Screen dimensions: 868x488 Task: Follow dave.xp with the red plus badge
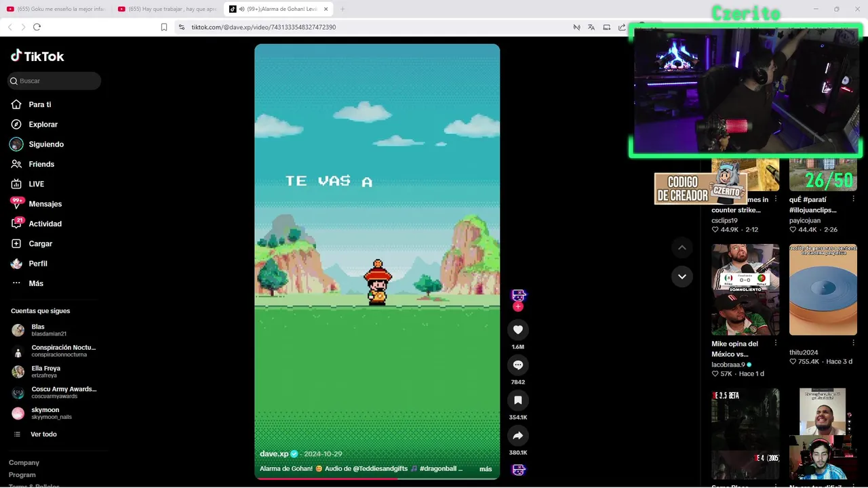click(x=518, y=307)
